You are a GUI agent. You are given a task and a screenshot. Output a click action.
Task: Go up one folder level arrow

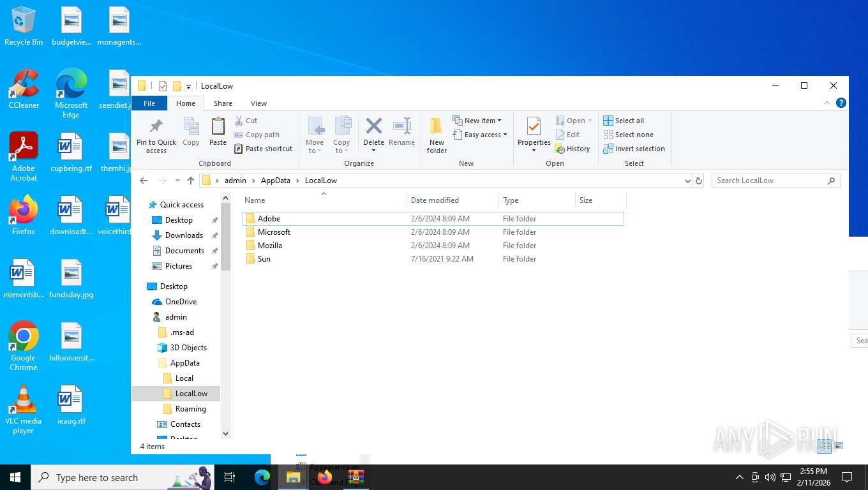point(191,181)
